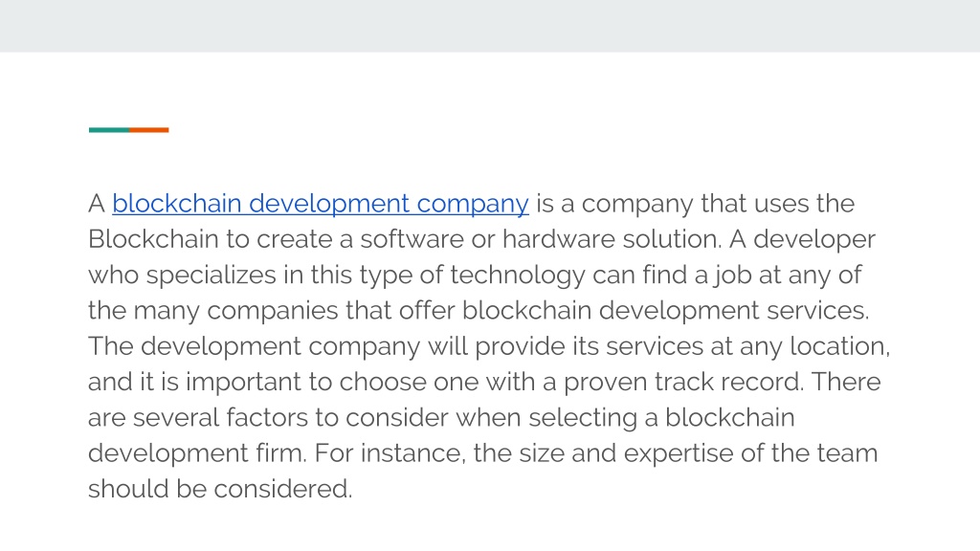The width and height of the screenshot is (980, 551).
Task: Click the final word "considered."
Action: point(283,489)
